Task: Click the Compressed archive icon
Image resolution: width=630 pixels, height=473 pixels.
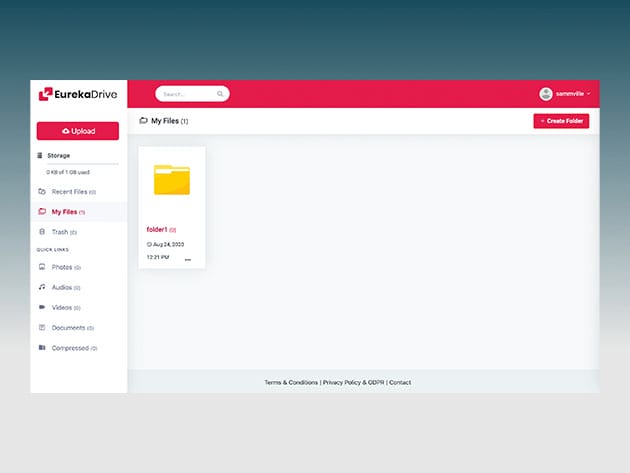Action: (42, 348)
